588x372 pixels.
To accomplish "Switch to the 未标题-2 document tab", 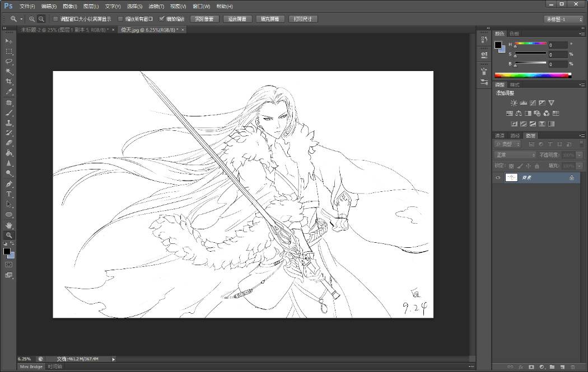I will pyautogui.click(x=64, y=30).
